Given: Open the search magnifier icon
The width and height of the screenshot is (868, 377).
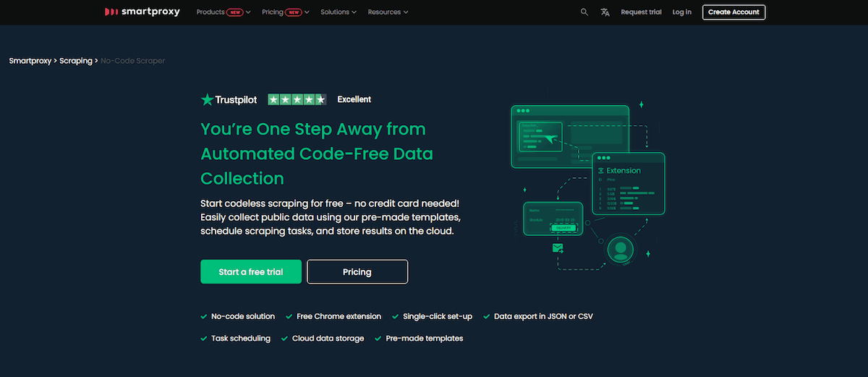Looking at the screenshot, I should pyautogui.click(x=584, y=12).
